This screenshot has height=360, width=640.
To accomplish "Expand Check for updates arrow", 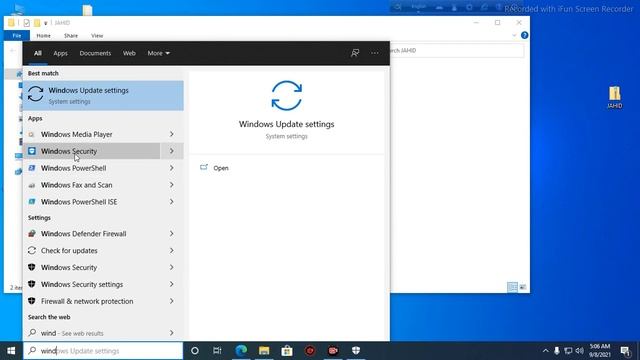I will (172, 251).
